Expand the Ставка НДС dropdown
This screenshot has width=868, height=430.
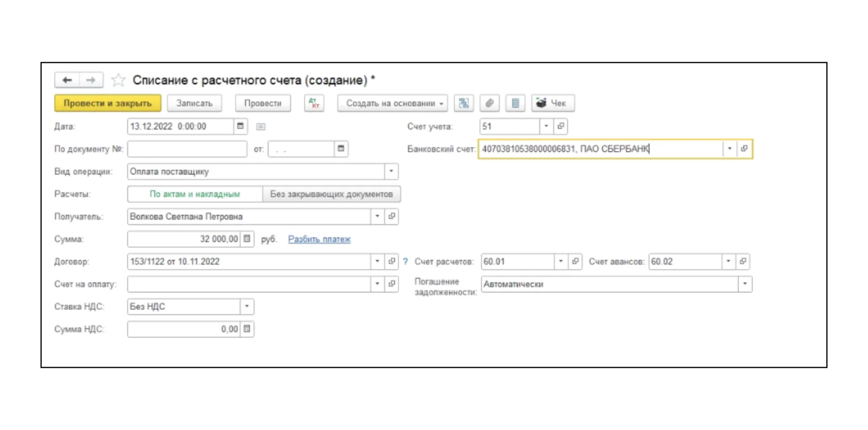pyautogui.click(x=247, y=306)
